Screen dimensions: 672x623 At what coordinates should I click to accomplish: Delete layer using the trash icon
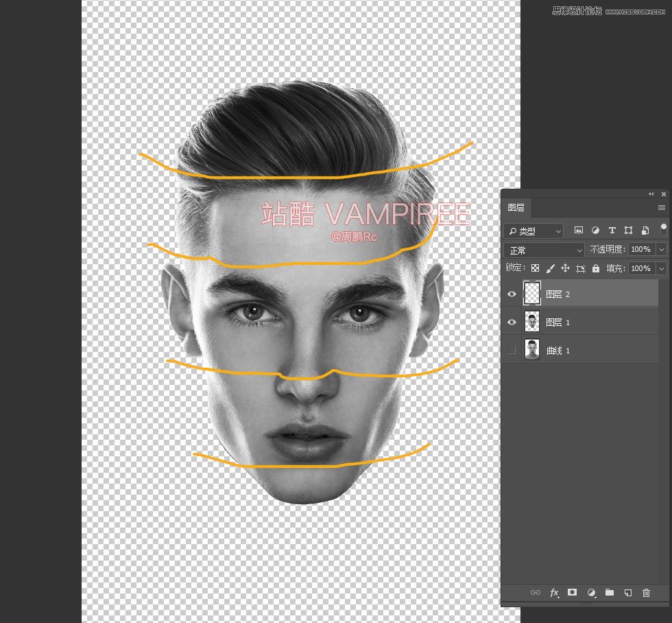[x=646, y=593]
